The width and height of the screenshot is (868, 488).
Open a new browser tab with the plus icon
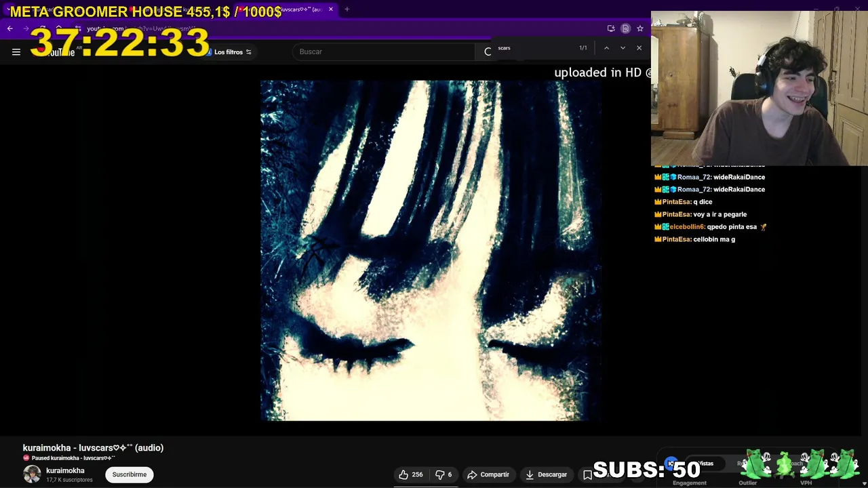(347, 9)
